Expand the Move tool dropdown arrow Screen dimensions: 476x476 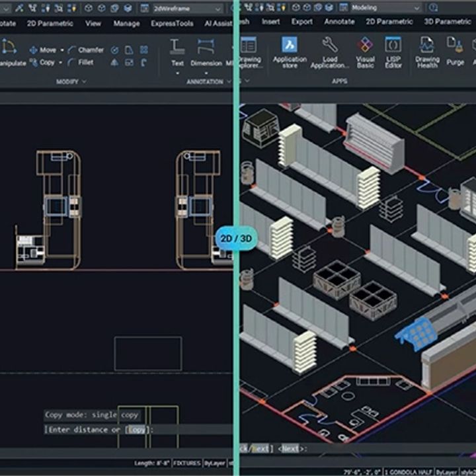pos(62,50)
